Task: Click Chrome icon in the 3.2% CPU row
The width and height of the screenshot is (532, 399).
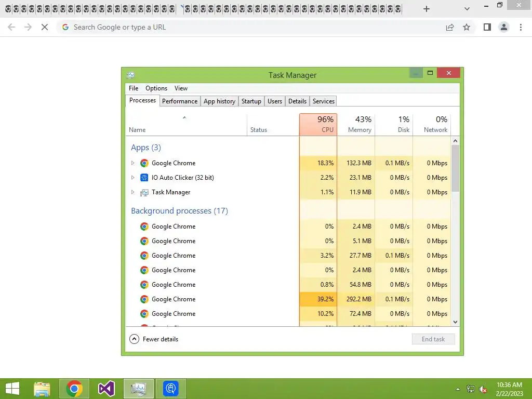Action: click(x=144, y=256)
